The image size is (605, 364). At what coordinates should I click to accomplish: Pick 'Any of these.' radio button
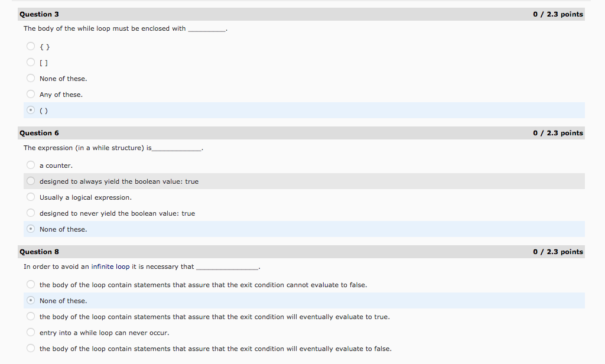(x=31, y=94)
